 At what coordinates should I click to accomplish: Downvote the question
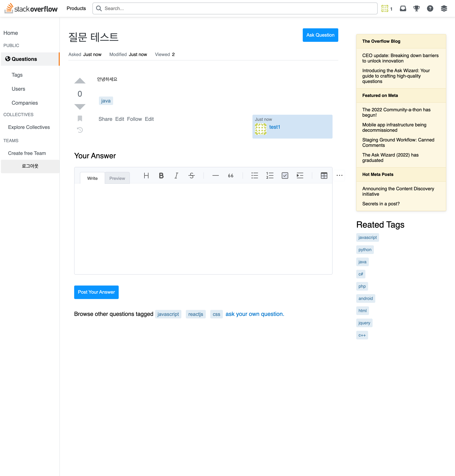[x=80, y=107]
